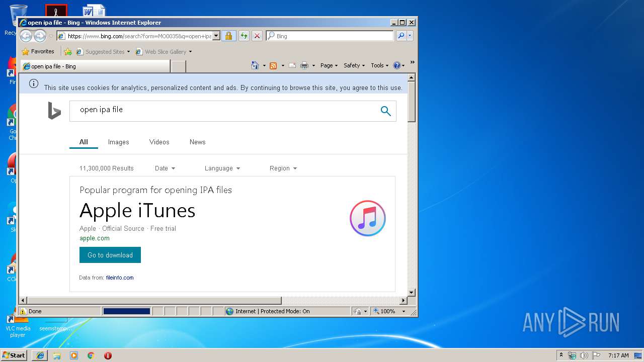View the security report lock icon
This screenshot has height=362, width=644.
[228, 36]
